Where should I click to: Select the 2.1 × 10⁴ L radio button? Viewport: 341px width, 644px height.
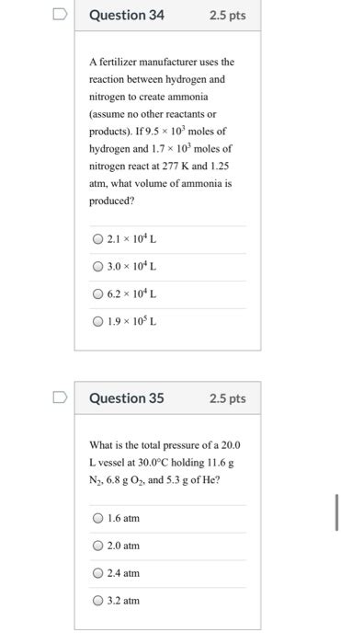pyautogui.click(x=97, y=239)
